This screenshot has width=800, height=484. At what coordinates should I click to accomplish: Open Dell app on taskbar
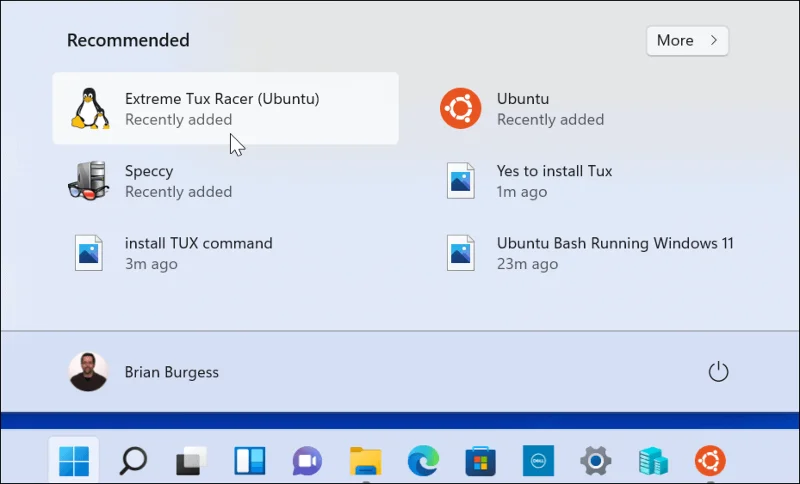pyautogui.click(x=538, y=461)
